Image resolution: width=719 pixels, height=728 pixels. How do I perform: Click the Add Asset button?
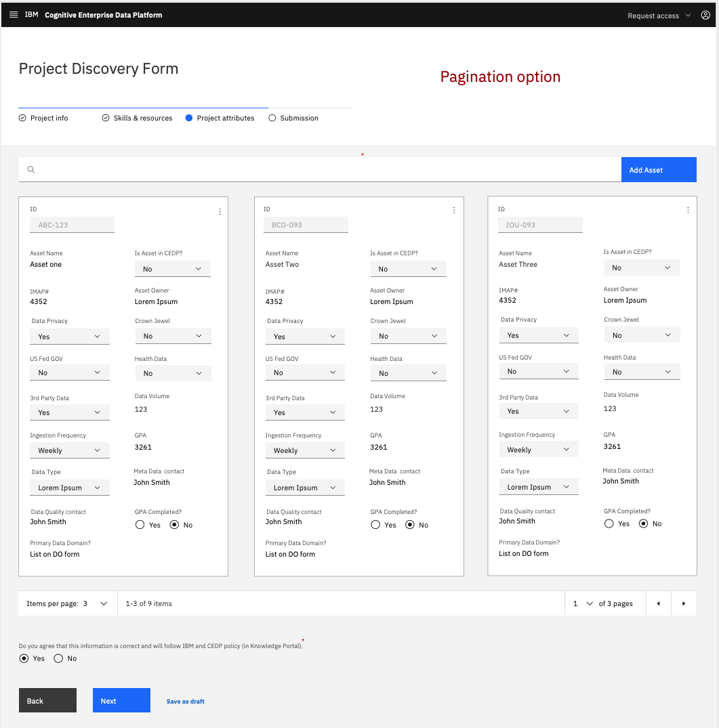pos(658,170)
